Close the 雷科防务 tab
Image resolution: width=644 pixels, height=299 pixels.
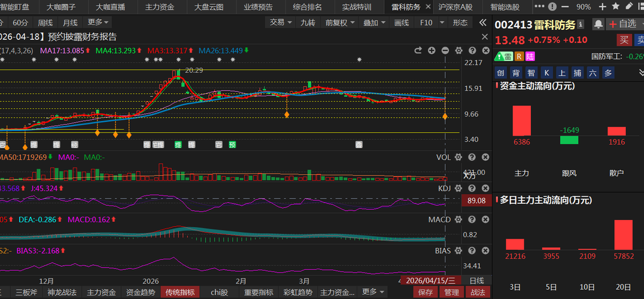tap(428, 7)
